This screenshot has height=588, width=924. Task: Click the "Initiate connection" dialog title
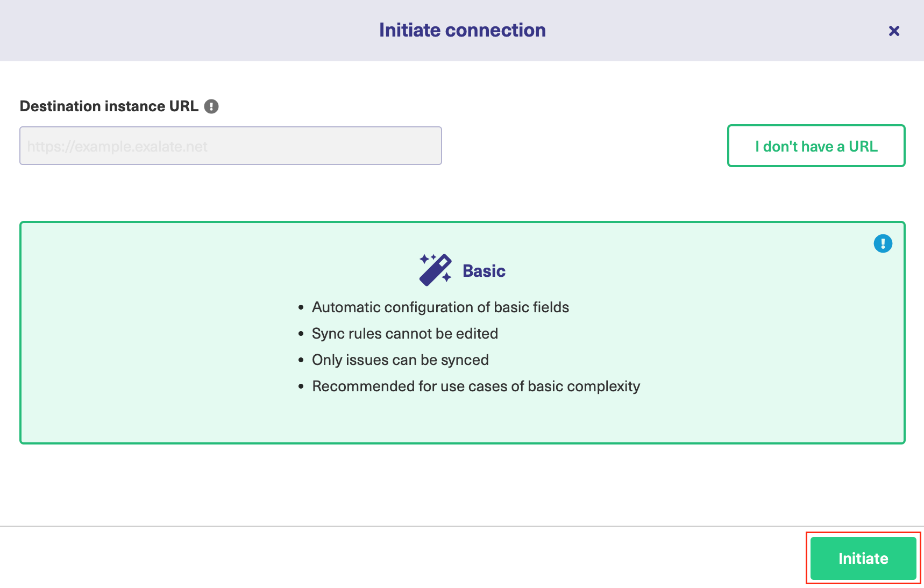(462, 30)
